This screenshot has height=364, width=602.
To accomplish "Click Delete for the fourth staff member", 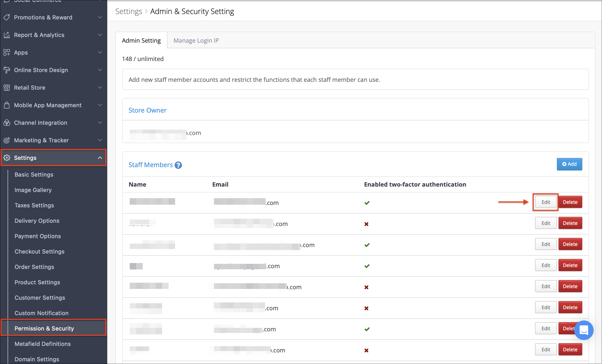I will click(570, 265).
